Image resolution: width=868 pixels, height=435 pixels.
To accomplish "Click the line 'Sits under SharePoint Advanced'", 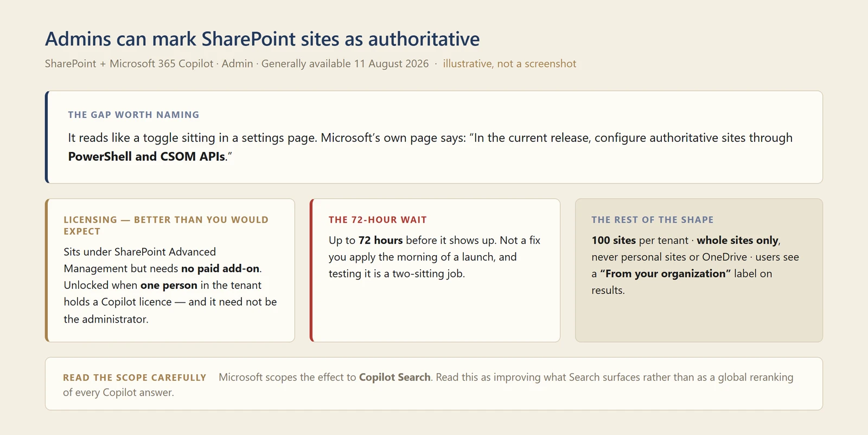I will point(139,252).
